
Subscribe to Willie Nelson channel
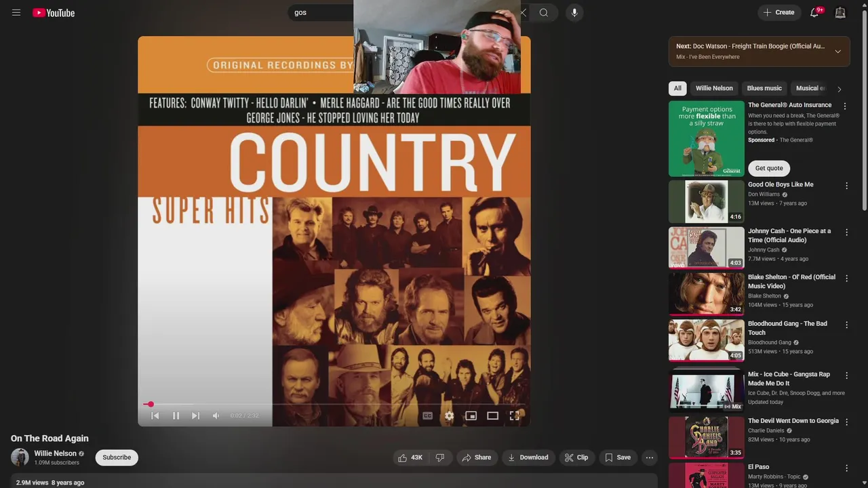[117, 457]
